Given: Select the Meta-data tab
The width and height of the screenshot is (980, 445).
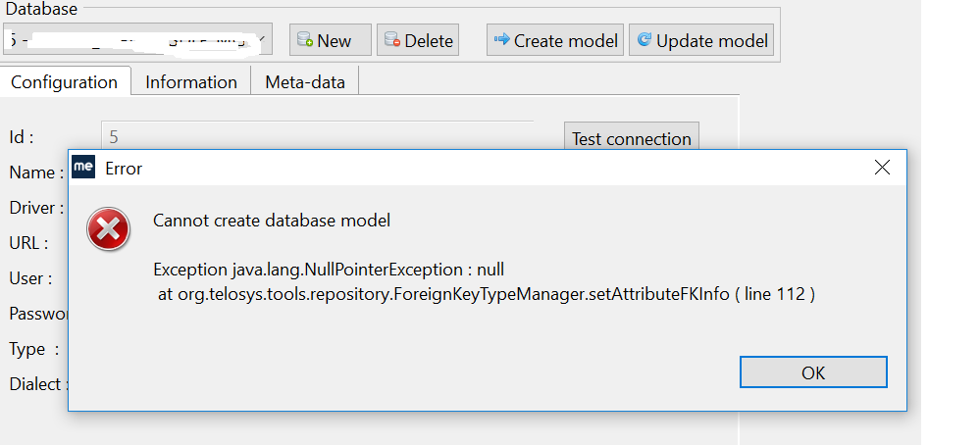Looking at the screenshot, I should (305, 82).
